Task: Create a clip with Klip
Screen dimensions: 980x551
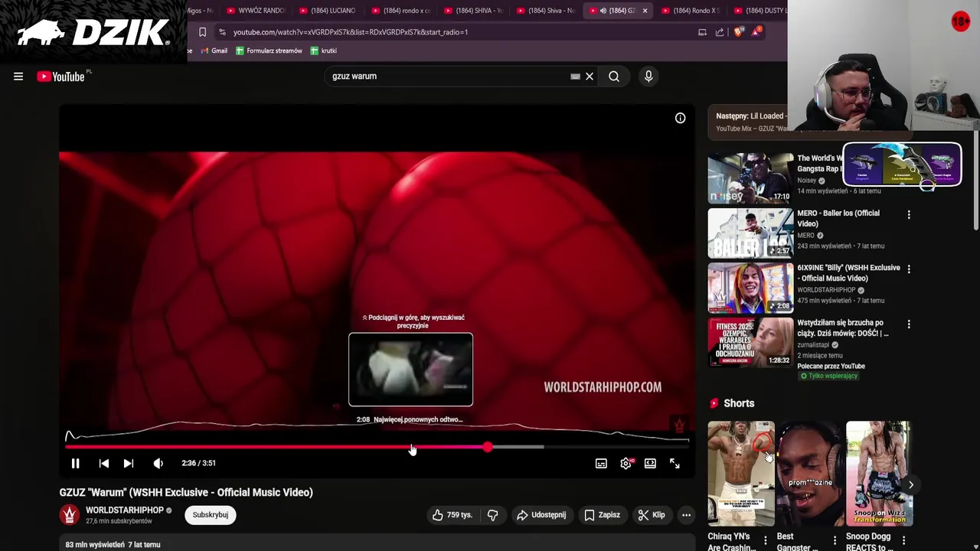Action: (x=652, y=515)
